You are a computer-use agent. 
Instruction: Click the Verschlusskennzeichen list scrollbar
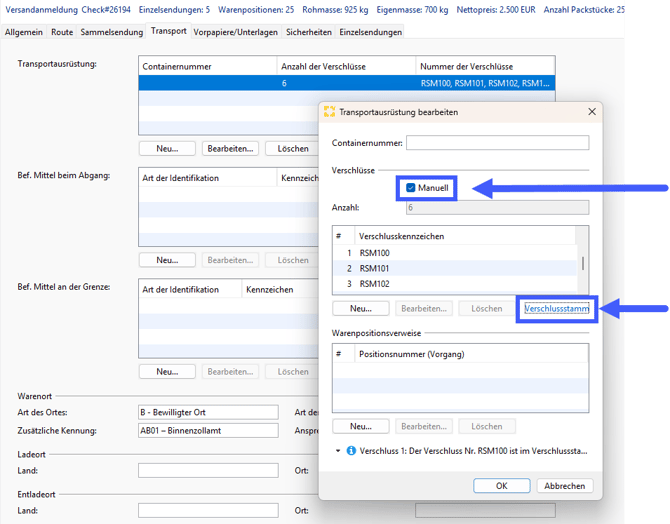(583, 263)
